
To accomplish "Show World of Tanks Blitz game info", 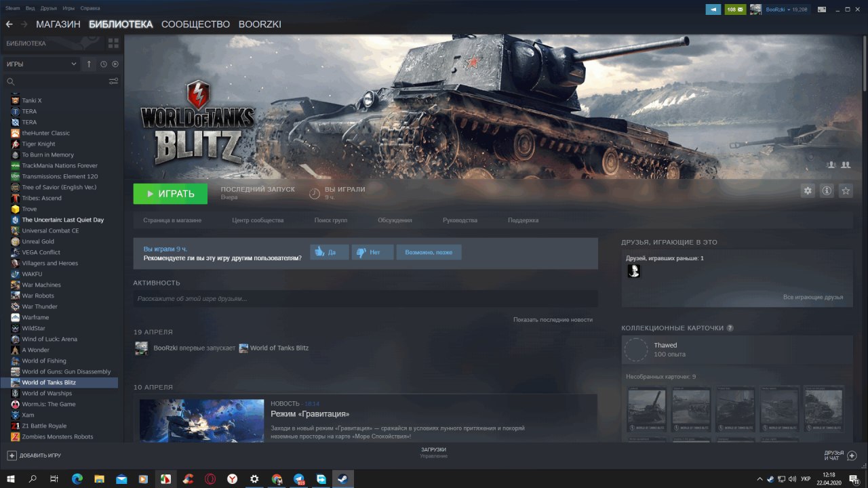I will 827,191.
